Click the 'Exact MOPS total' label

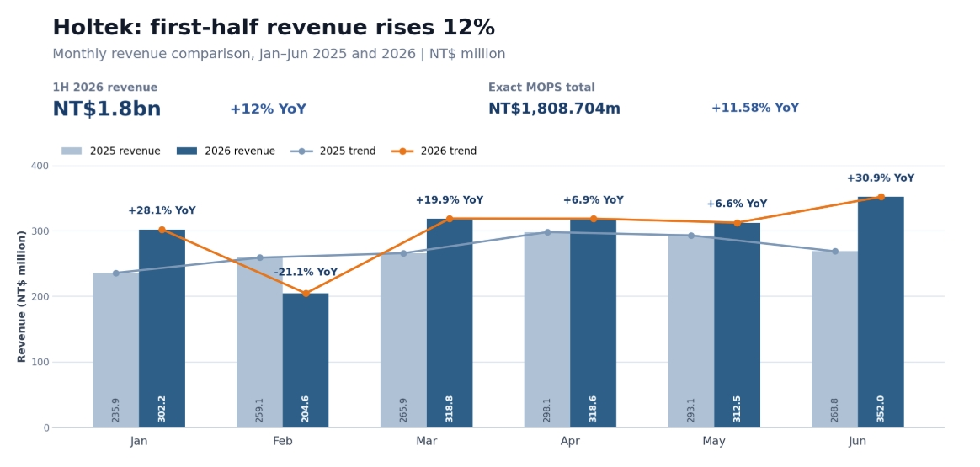click(x=541, y=88)
